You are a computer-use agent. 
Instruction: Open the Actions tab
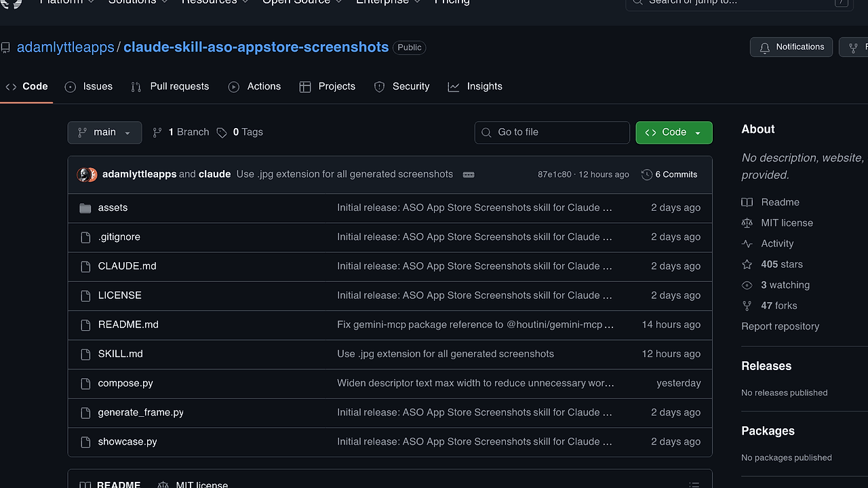(x=254, y=86)
